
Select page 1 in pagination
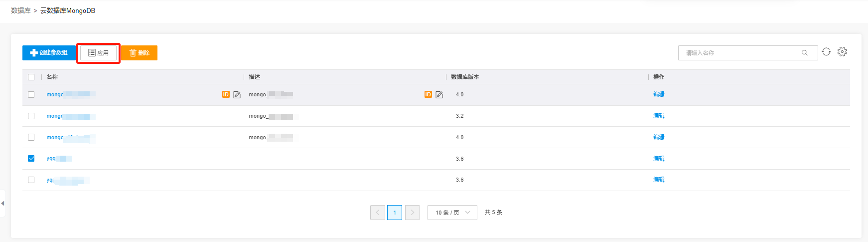[x=395, y=213]
